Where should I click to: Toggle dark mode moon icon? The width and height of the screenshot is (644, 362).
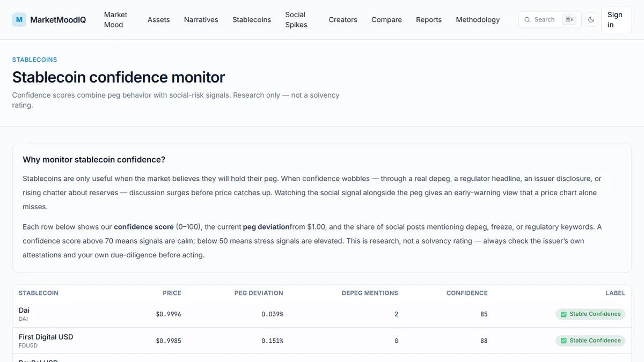[x=591, y=20]
